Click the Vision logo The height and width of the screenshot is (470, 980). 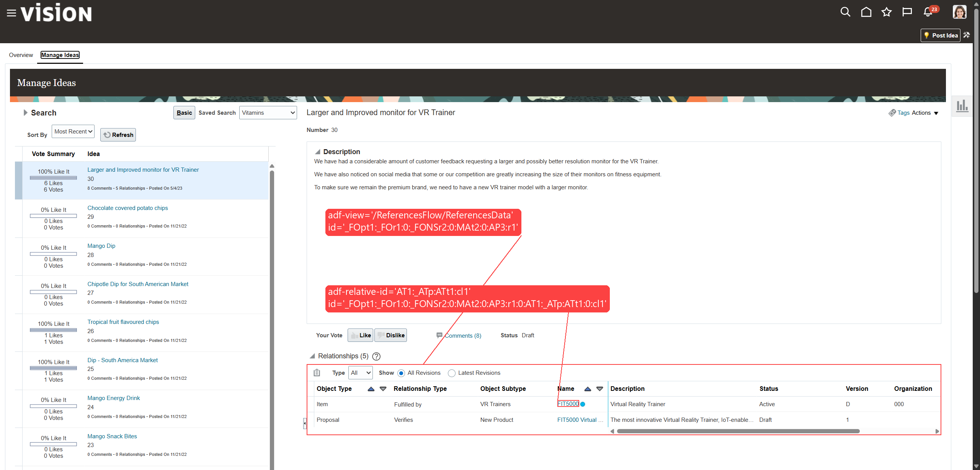click(x=56, y=13)
